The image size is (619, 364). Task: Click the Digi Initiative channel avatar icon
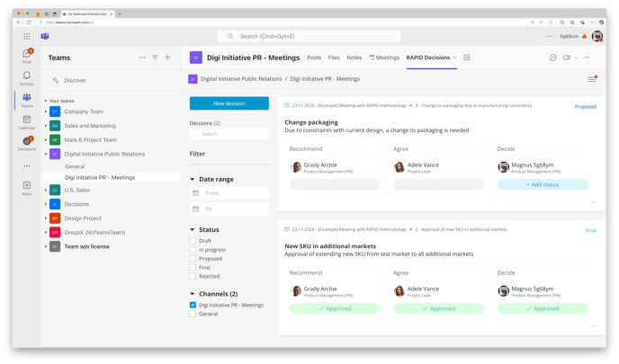click(x=196, y=58)
